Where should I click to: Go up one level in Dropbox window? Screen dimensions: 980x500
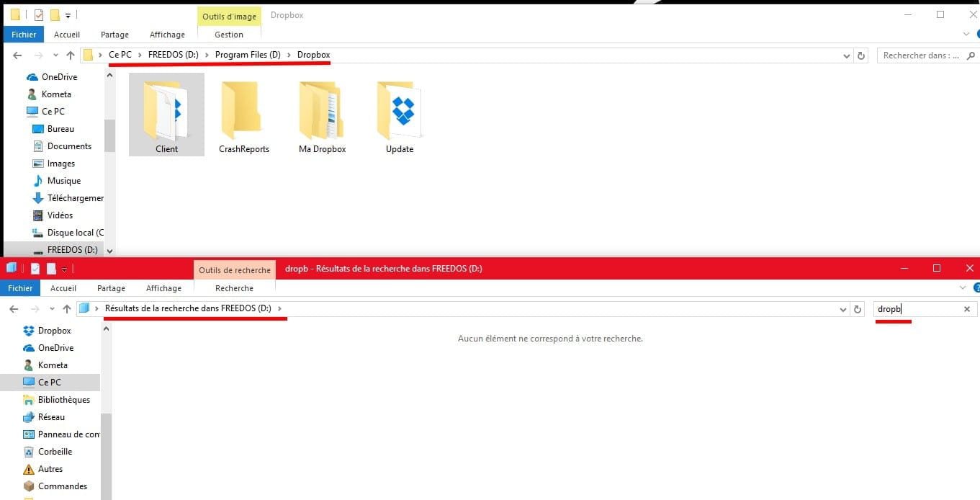pos(70,55)
